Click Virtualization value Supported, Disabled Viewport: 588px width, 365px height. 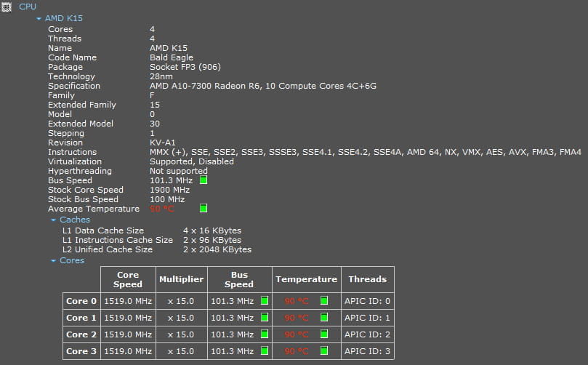192,161
